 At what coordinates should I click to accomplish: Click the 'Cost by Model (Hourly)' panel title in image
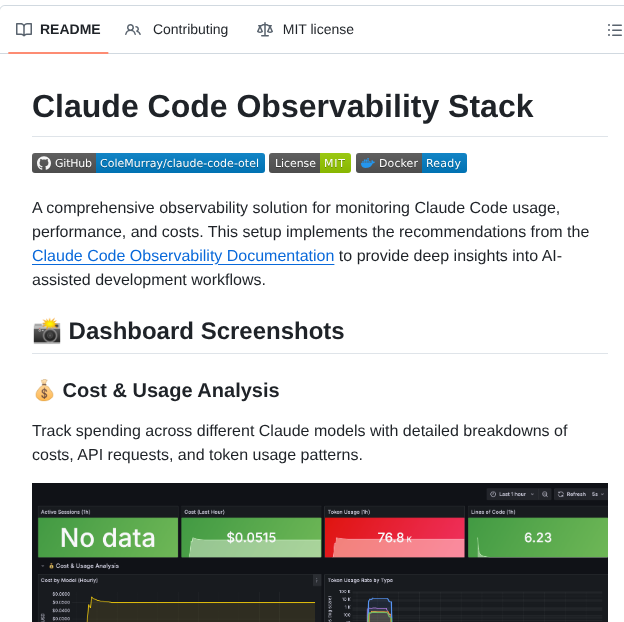point(69,580)
